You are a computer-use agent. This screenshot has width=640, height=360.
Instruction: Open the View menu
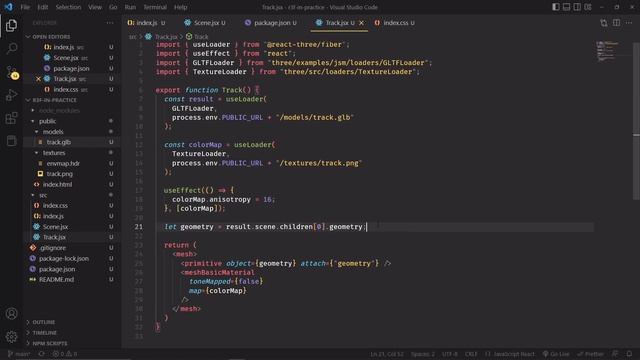click(95, 7)
